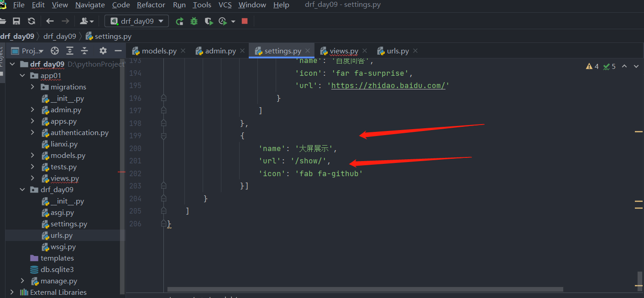Click the Profile run icon with clock
Screen dimensions: 644x298
(223, 21)
